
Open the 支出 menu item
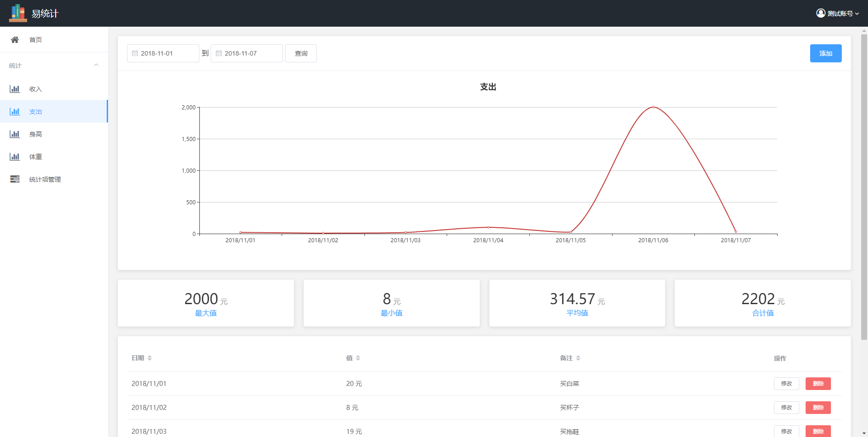click(36, 112)
